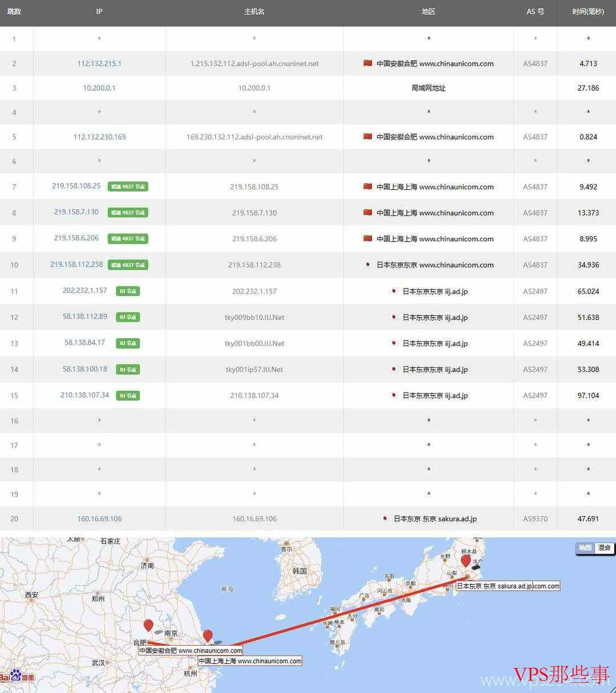
Task: Click the China flag in the 112.132.230.169 row
Action: click(368, 137)
